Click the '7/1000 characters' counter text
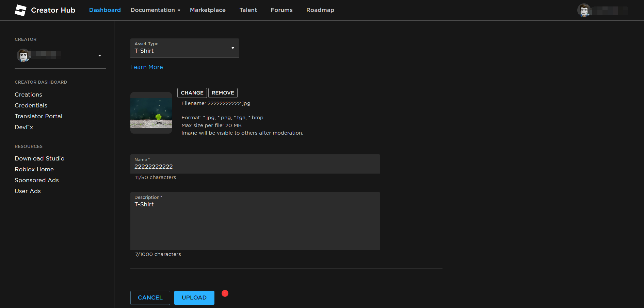 [158, 254]
